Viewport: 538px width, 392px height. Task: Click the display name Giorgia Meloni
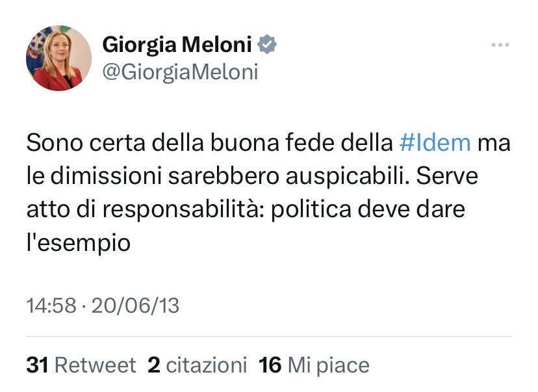tap(177, 44)
